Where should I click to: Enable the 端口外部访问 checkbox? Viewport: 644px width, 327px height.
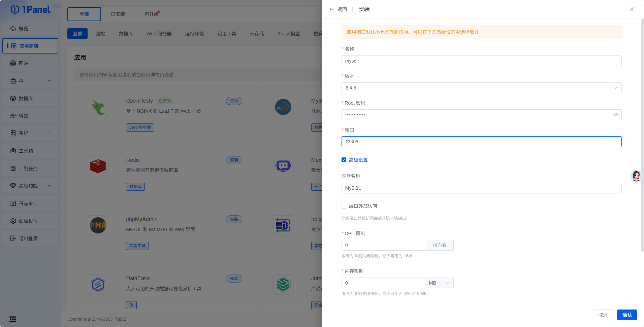click(344, 206)
